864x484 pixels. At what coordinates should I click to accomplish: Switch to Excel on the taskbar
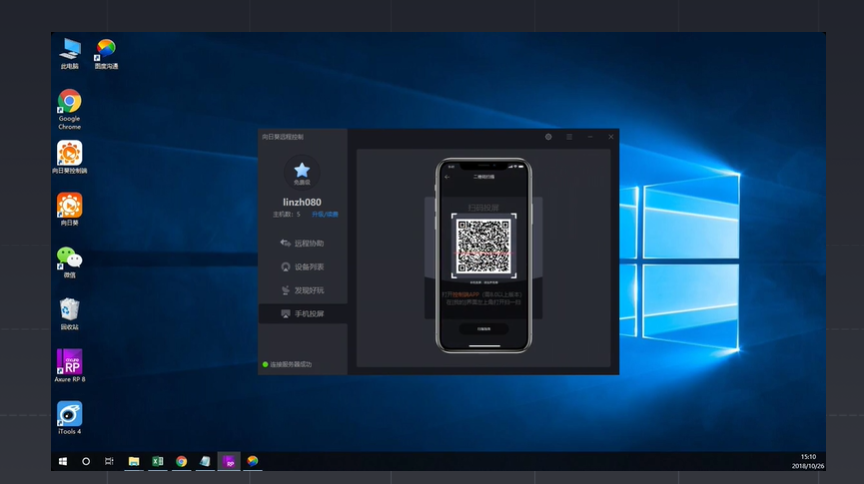(158, 461)
